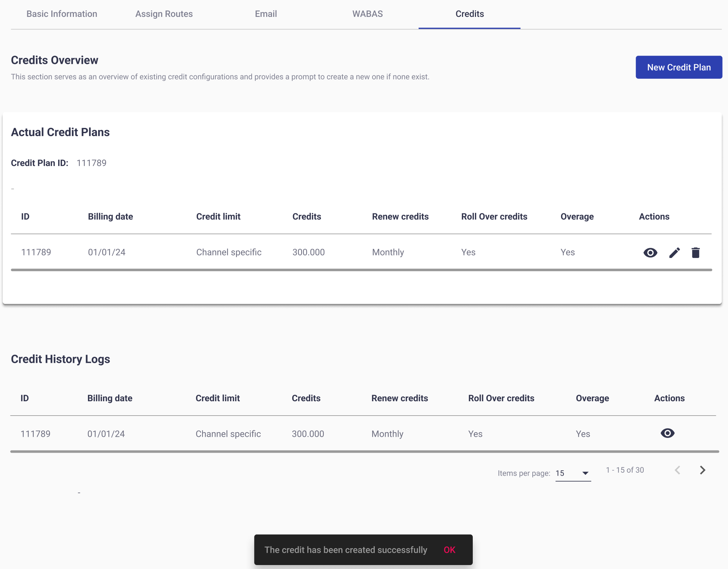This screenshot has height=569, width=728.
Task: Click the ID header in Credit History Logs
Action: (25, 398)
